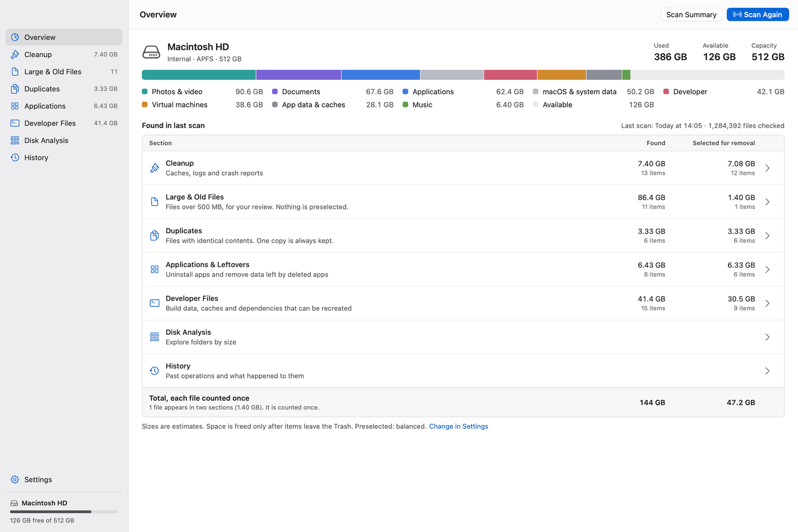This screenshot has height=532, width=798.
Task: Open the History row chevron
Action: pos(768,371)
